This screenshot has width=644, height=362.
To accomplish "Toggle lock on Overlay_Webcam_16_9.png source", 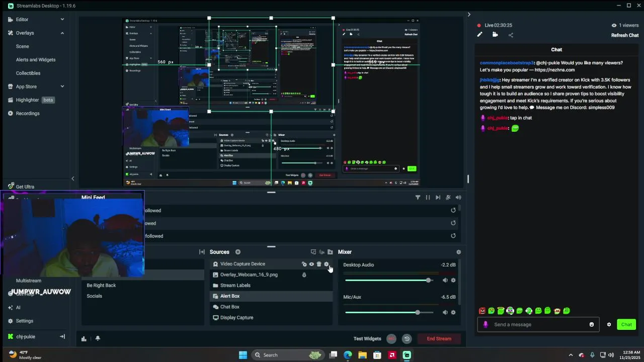I will click(304, 275).
